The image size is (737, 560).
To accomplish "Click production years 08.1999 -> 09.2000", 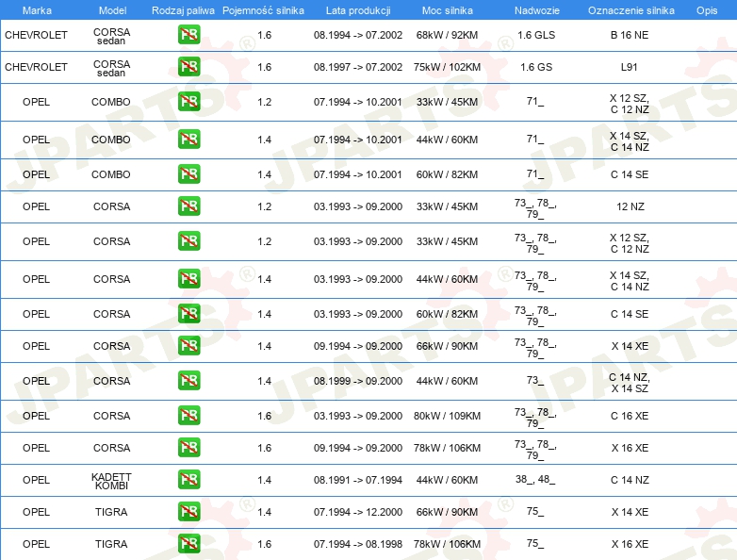I will coord(358,381).
